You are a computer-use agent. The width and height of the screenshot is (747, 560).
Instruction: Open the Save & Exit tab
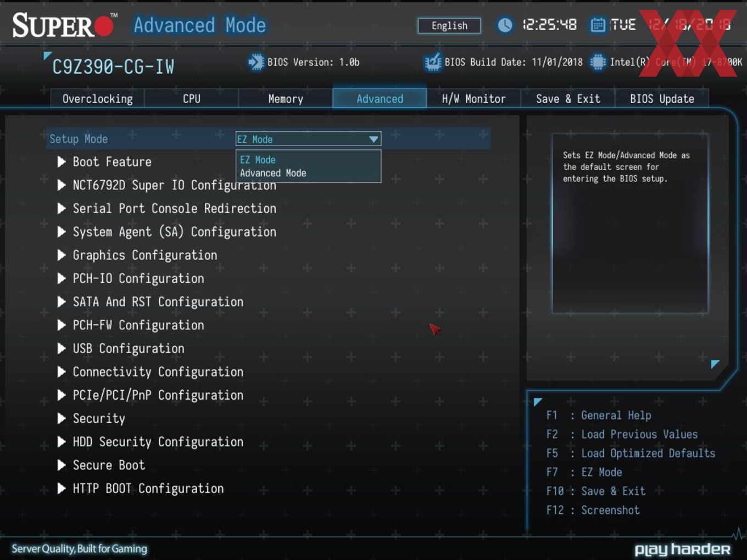click(568, 99)
